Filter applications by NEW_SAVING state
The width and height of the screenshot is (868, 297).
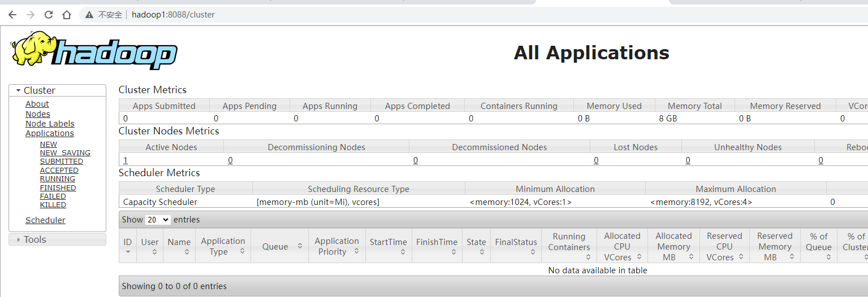point(65,153)
